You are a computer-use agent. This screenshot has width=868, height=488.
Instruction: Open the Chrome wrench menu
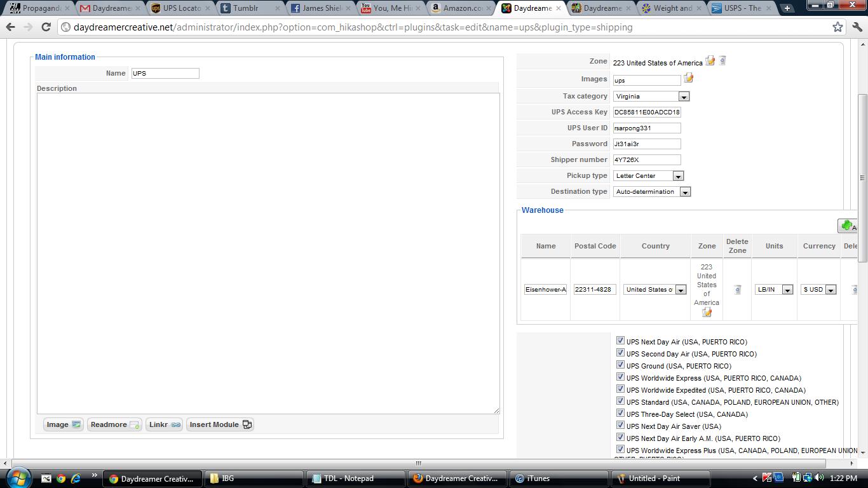click(x=857, y=27)
